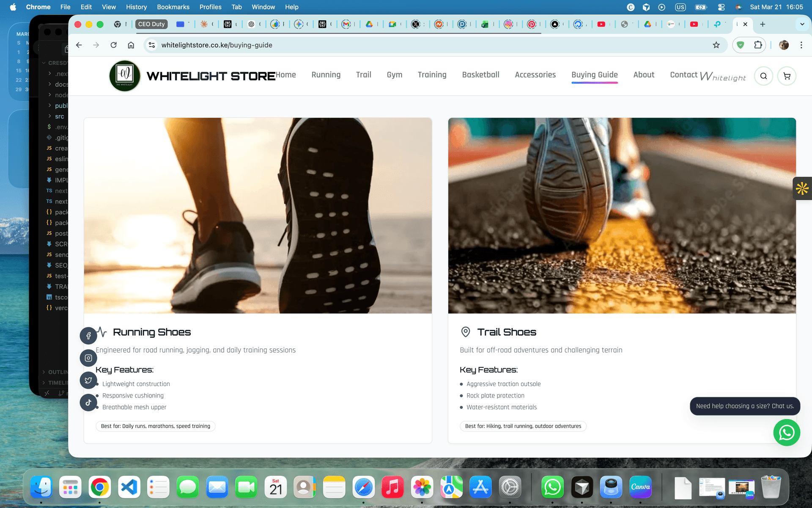Open the site search icon
Screen dimensions: 812x508
click(763, 76)
